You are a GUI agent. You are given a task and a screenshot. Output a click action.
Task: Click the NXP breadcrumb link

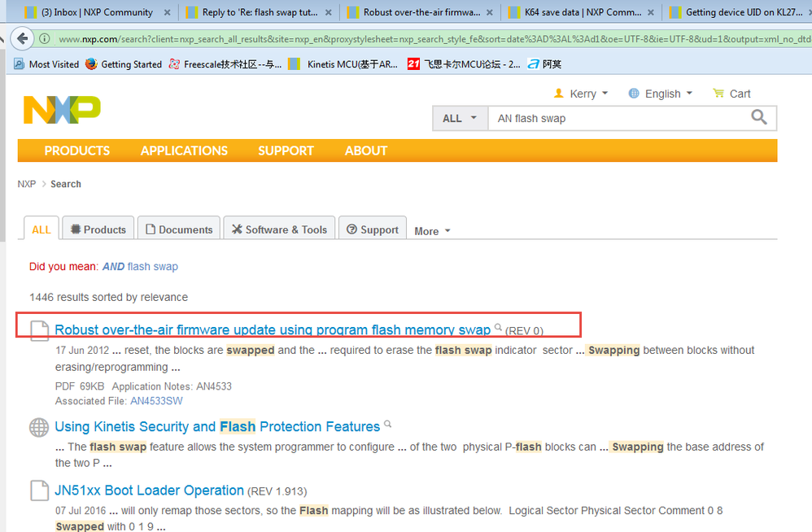(x=26, y=184)
